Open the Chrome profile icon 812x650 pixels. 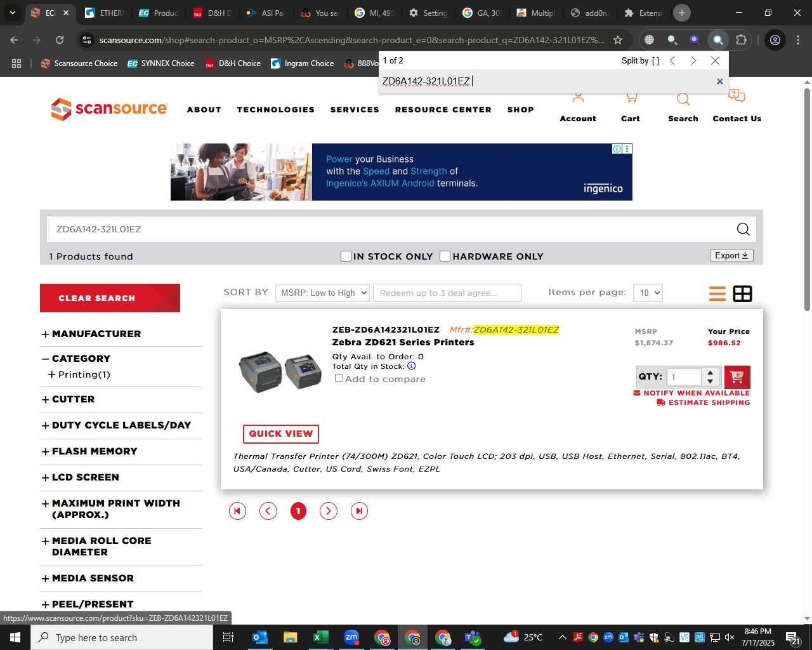coord(775,40)
